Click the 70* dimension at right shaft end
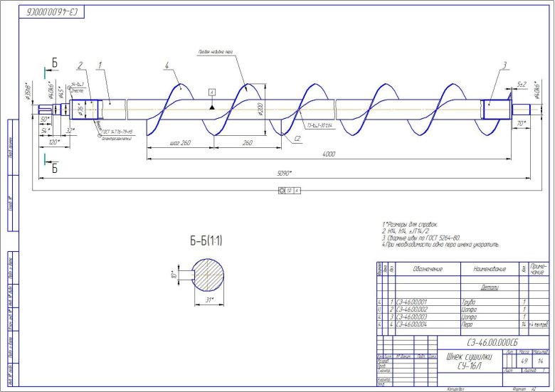 tap(521, 123)
